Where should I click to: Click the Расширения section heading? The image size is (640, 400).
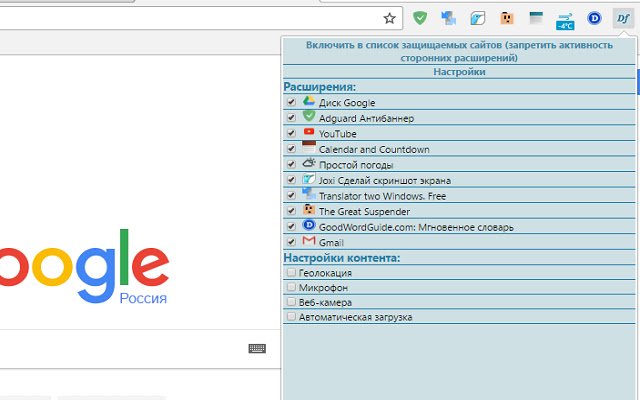(x=320, y=87)
